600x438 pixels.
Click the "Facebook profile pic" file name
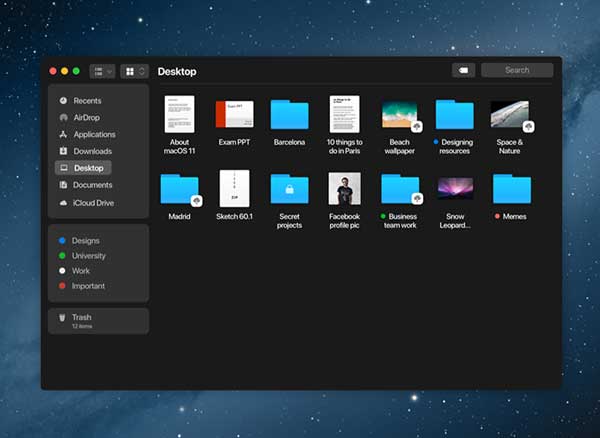344,221
